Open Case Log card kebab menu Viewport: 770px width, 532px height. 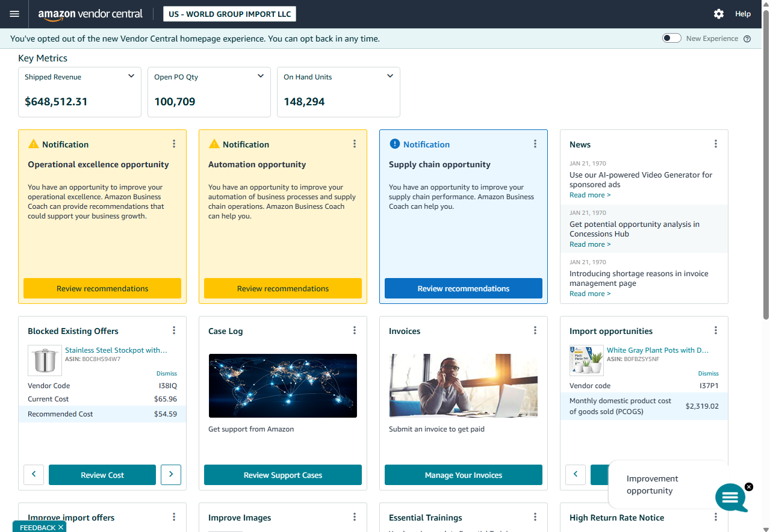(355, 330)
